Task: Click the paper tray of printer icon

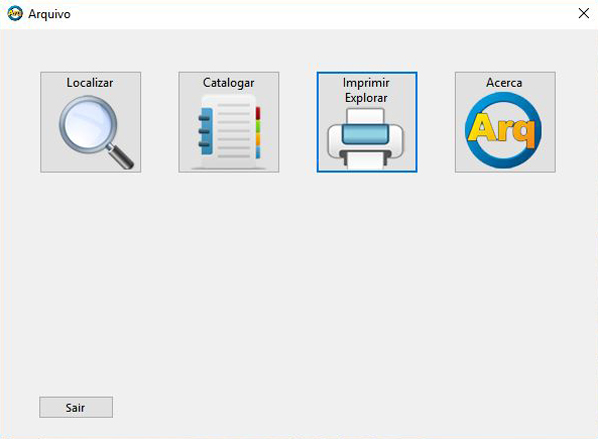Action: pos(365,160)
